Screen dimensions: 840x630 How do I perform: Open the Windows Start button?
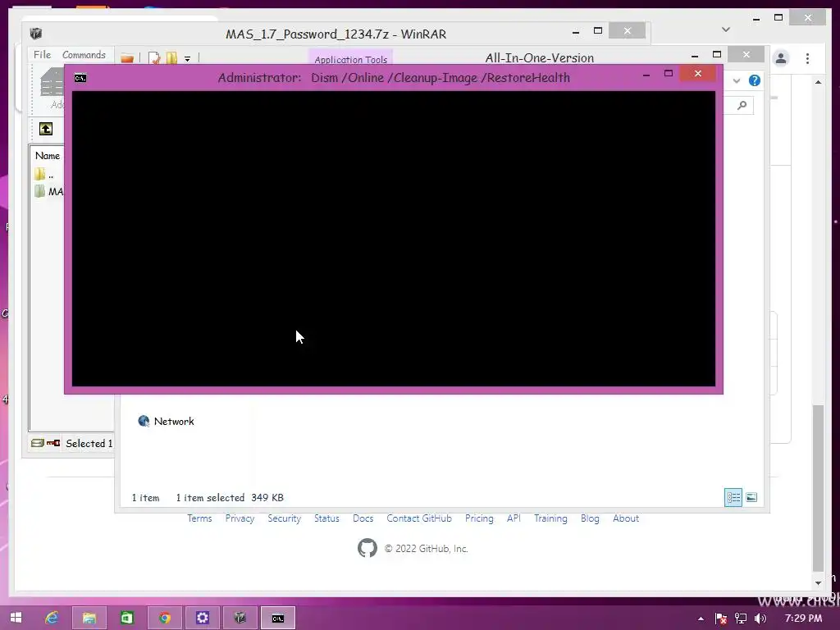click(16, 618)
